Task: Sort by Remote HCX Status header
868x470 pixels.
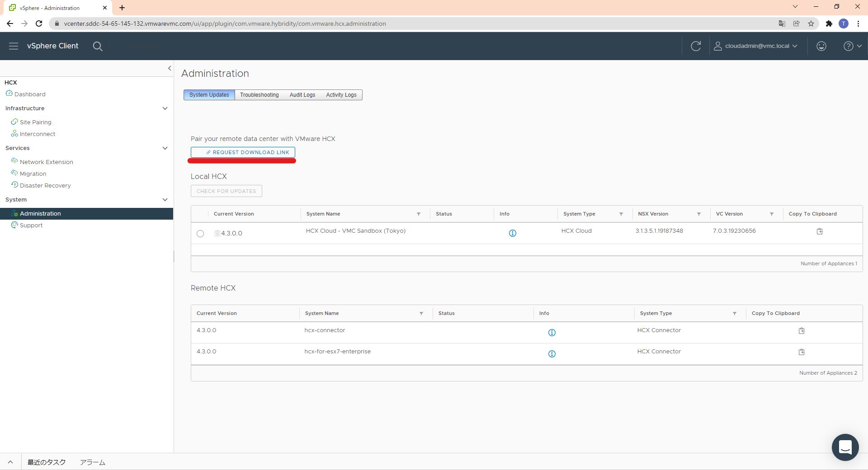Action: tap(447, 314)
